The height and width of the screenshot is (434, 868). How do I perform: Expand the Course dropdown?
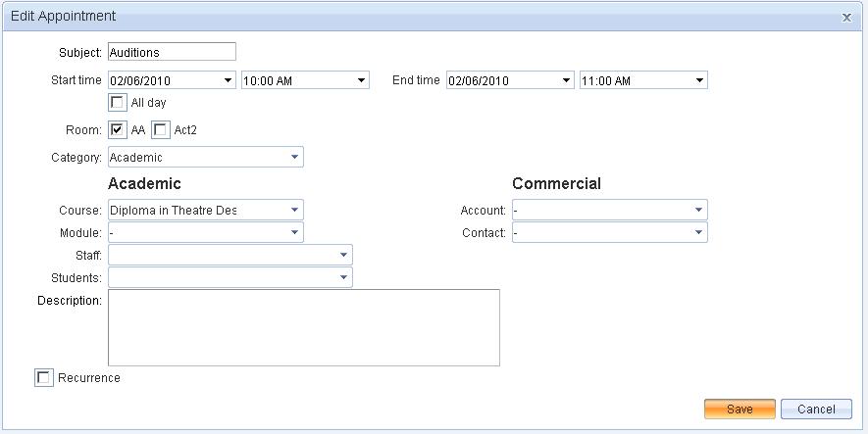click(x=295, y=210)
